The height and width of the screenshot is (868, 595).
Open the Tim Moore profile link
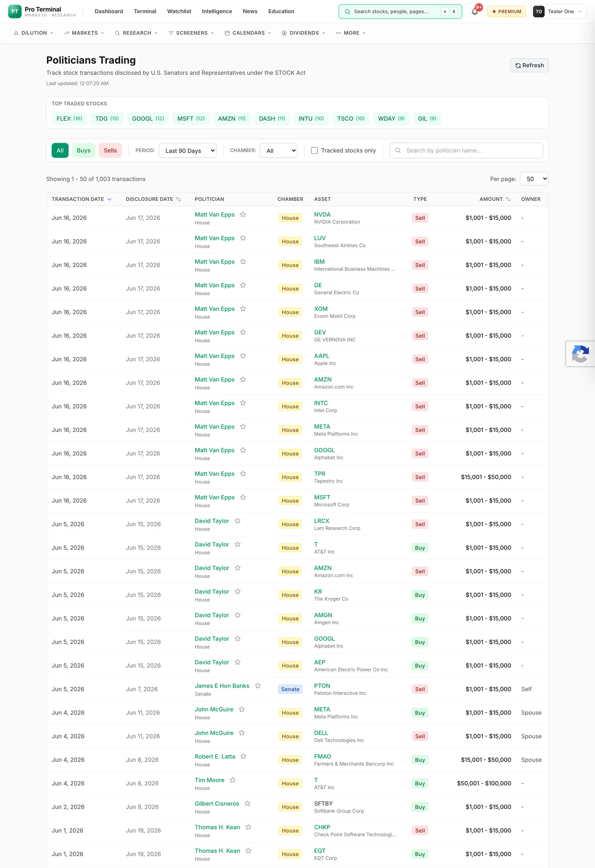(x=209, y=780)
